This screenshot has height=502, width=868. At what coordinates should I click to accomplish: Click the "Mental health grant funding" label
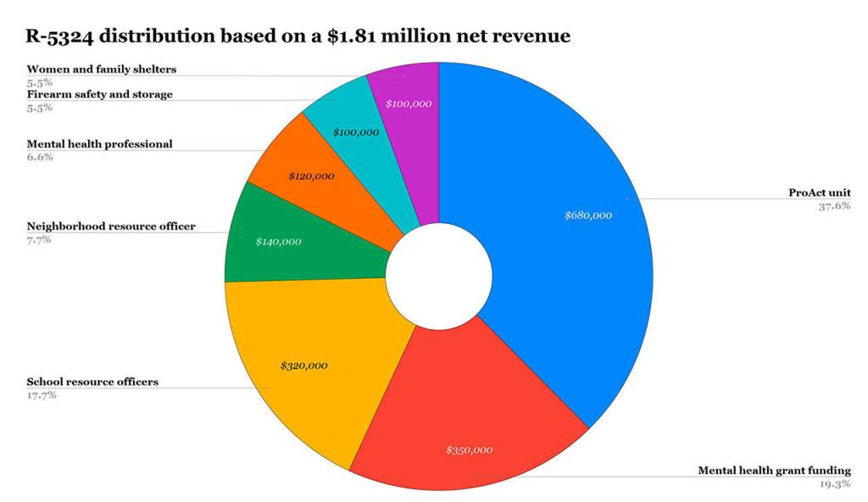774,470
